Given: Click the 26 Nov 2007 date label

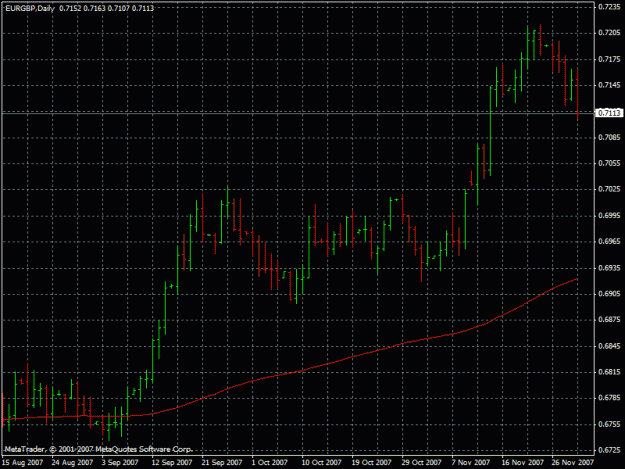Looking at the screenshot, I should 573,463.
